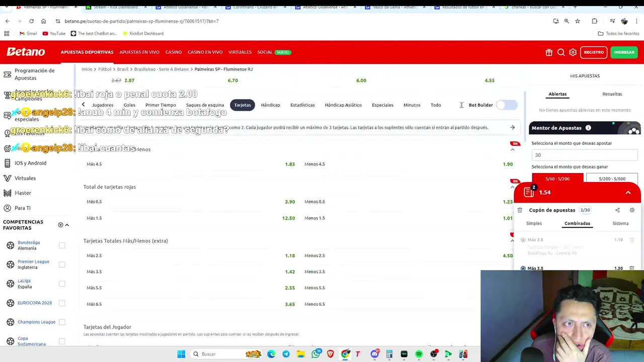Click the info icon beside Mentor de Apuestas
644x362 pixels.
click(x=588, y=128)
